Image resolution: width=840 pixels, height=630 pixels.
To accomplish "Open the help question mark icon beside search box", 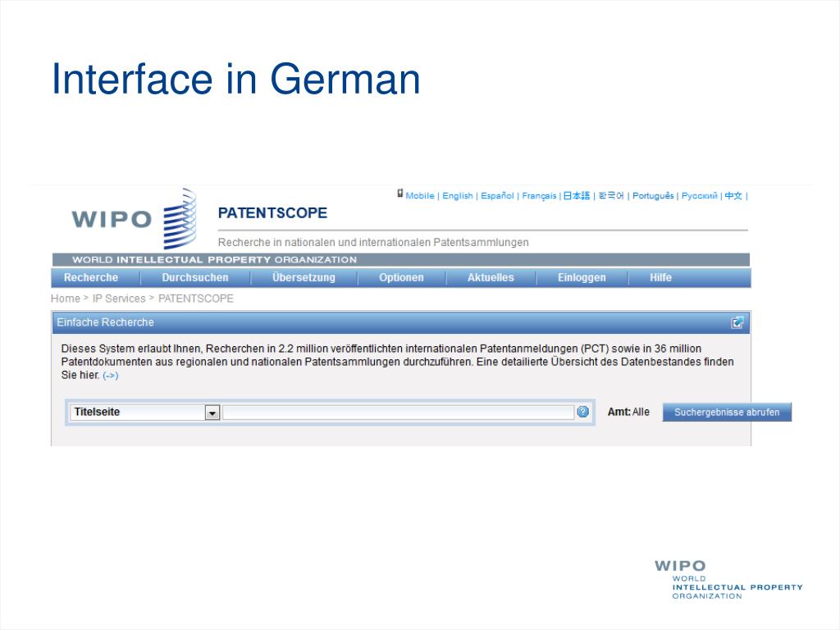I will click(x=582, y=412).
